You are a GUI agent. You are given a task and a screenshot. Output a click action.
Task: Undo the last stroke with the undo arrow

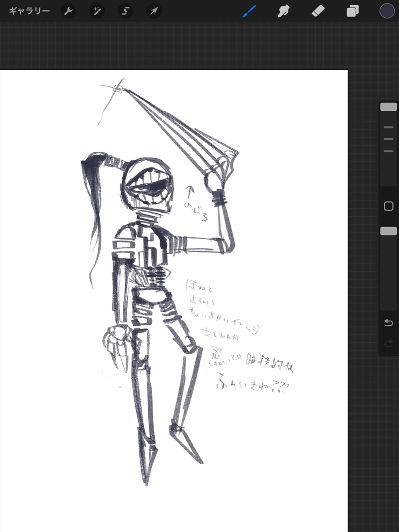click(389, 322)
